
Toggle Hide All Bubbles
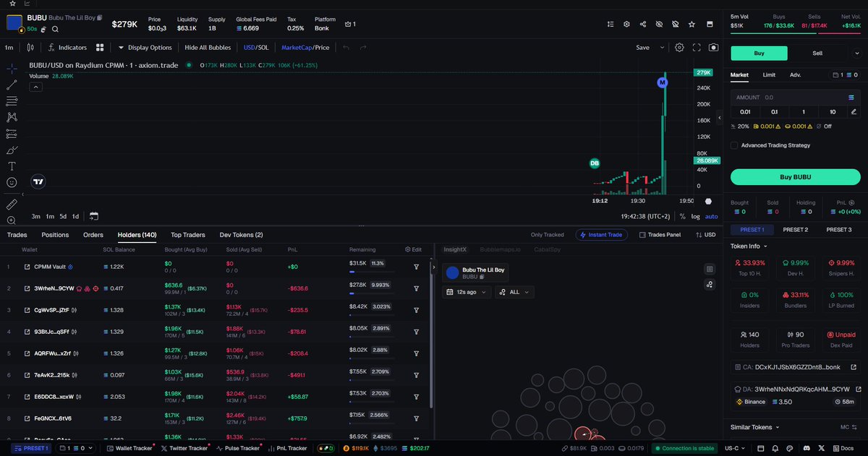tap(208, 48)
